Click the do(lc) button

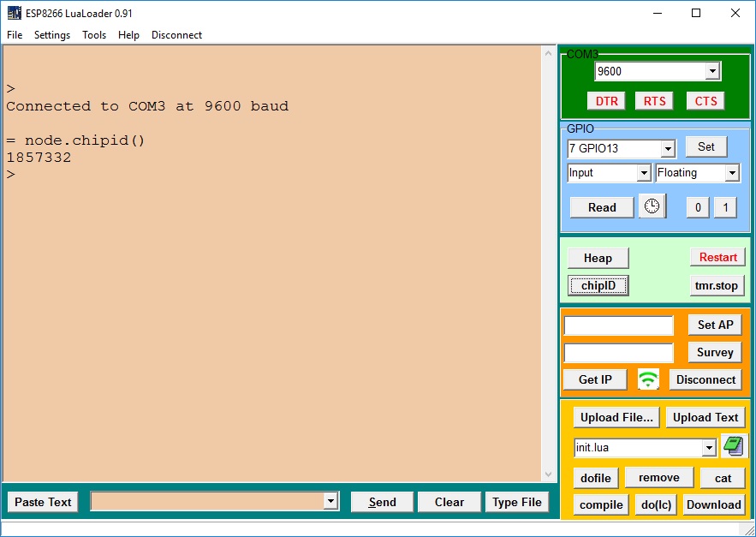(656, 504)
